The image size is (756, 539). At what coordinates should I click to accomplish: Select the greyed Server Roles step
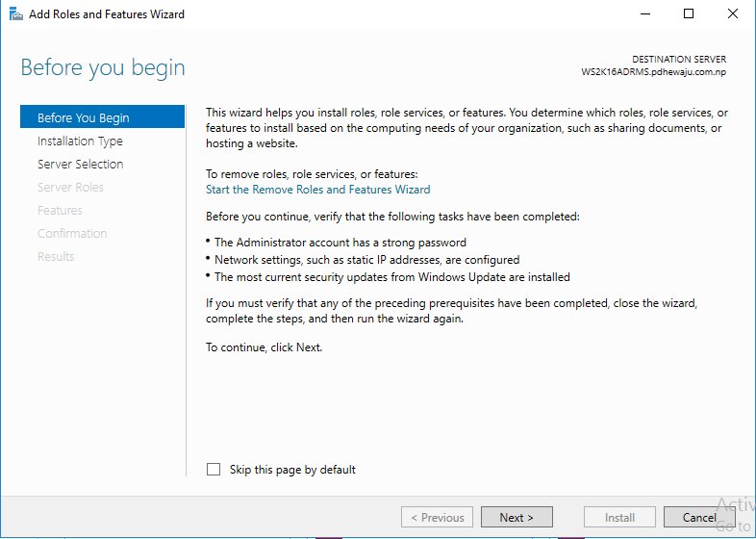[70, 188]
